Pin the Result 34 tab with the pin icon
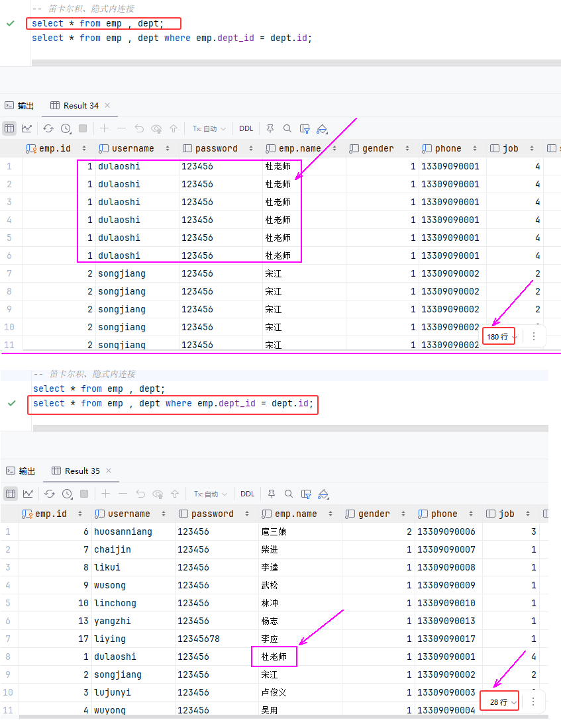The height and width of the screenshot is (728, 561). click(270, 128)
